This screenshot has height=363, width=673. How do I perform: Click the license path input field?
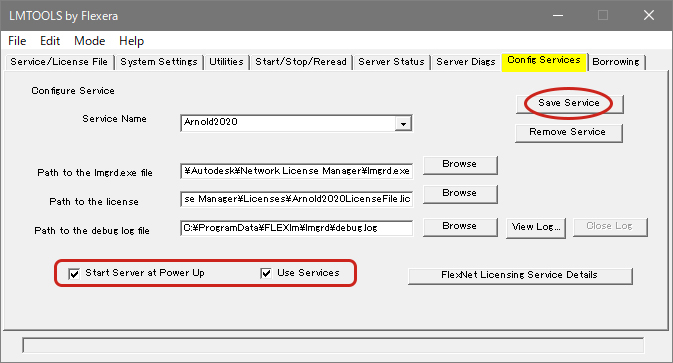[x=297, y=199]
